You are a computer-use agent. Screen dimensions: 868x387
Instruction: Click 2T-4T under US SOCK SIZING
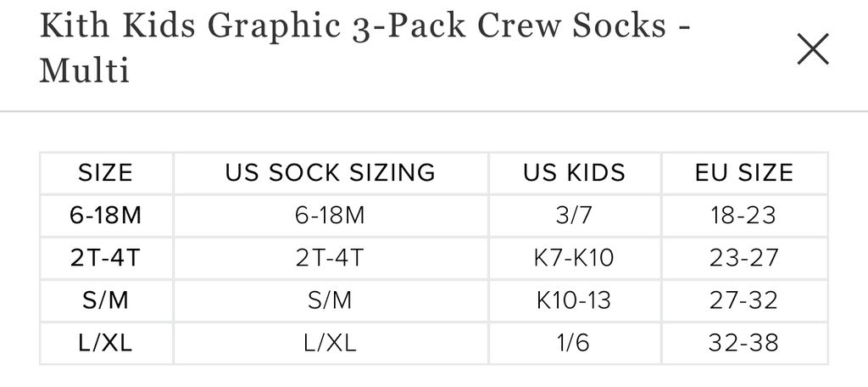330,258
